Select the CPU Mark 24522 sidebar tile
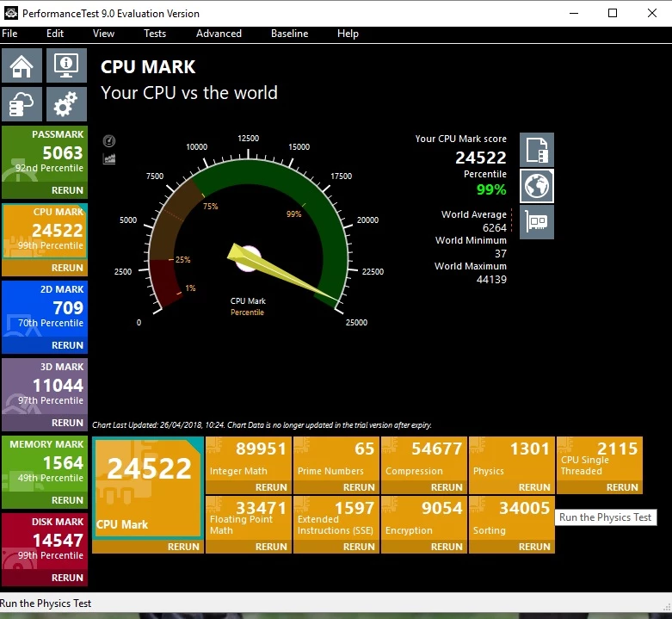The width and height of the screenshot is (672, 619). pyautogui.click(x=45, y=232)
